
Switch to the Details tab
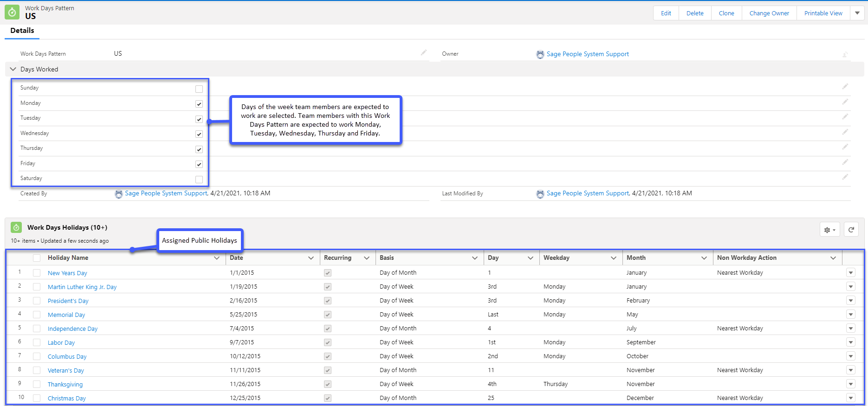22,31
